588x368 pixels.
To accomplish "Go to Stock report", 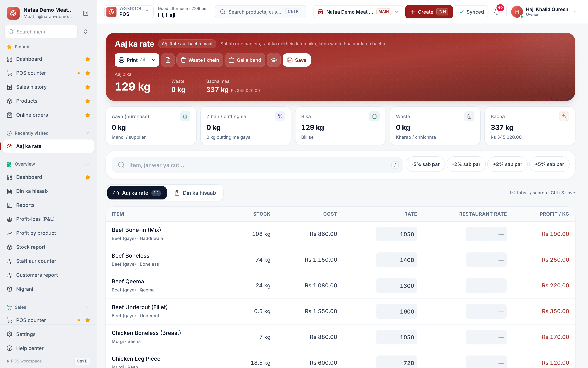I will 48,247.
